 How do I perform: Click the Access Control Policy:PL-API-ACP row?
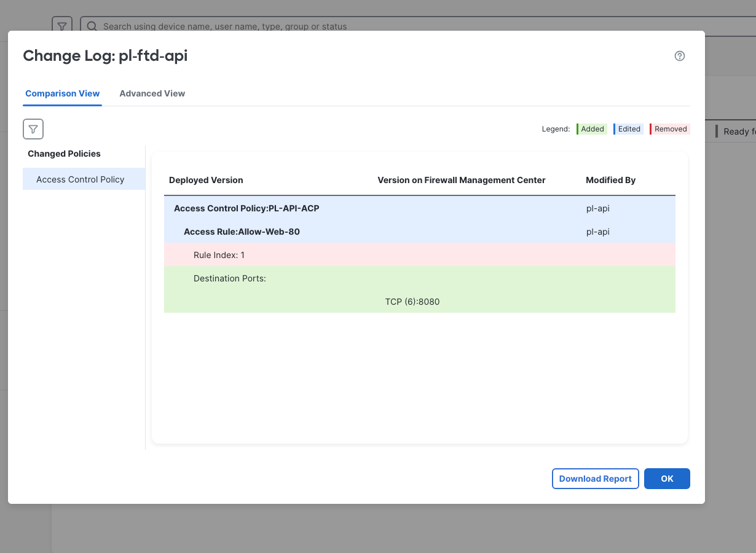[x=420, y=208]
